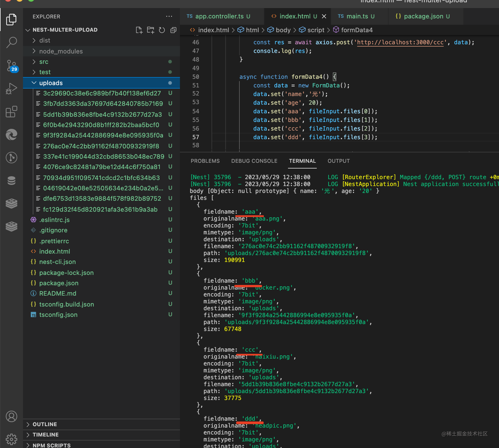Open the Search view in activity bar
499x448 pixels.
(11, 42)
